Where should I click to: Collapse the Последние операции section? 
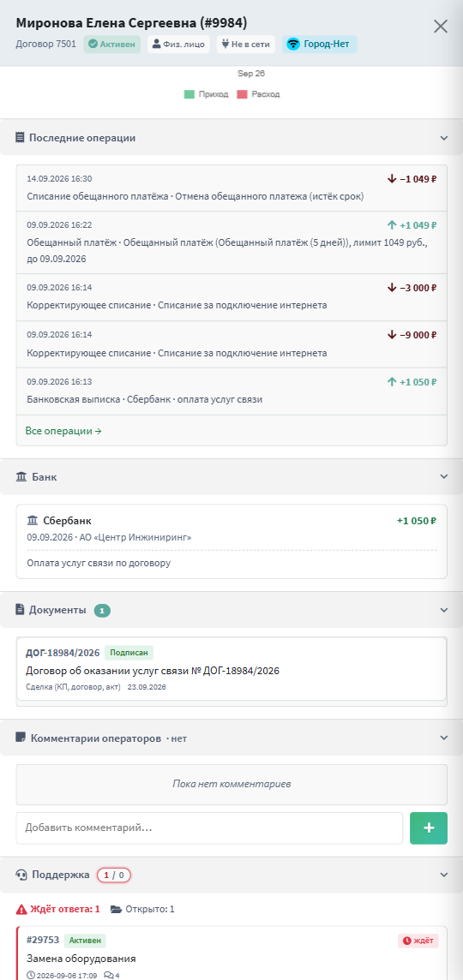pyautogui.click(x=443, y=138)
